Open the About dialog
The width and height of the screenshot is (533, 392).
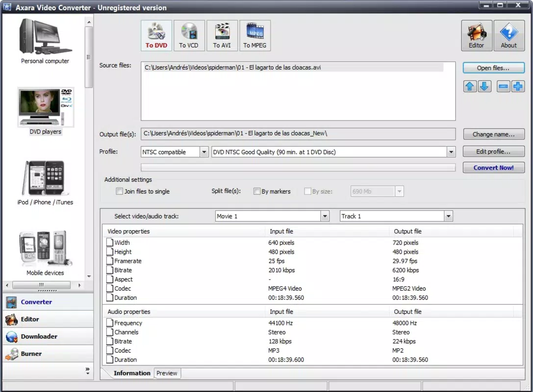[x=509, y=35]
